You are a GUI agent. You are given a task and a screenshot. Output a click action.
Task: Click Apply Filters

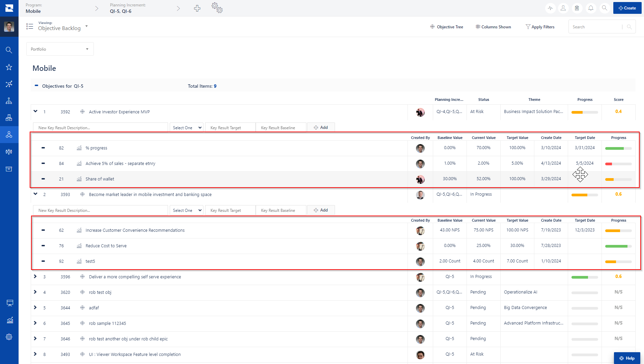click(540, 27)
